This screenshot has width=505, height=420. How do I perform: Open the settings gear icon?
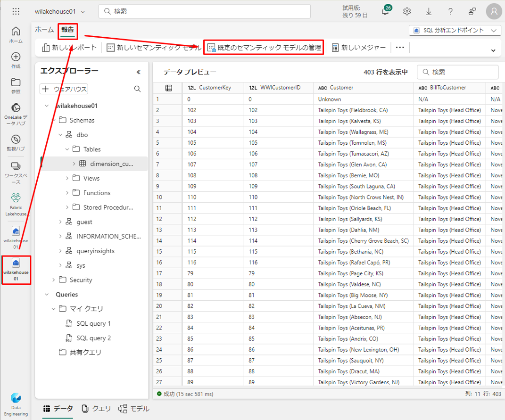(x=407, y=11)
